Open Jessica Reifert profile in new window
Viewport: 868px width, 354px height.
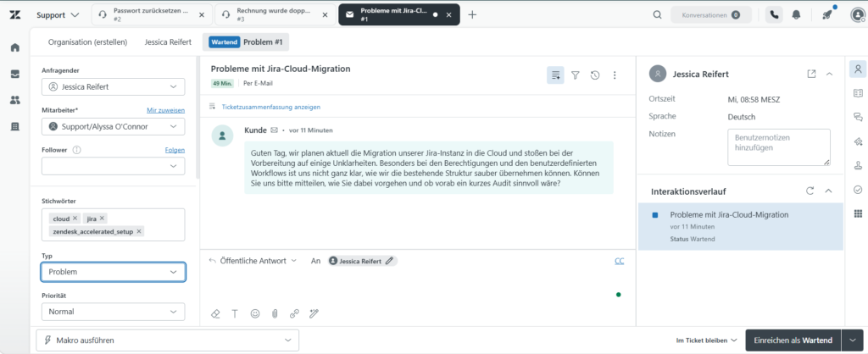click(811, 74)
